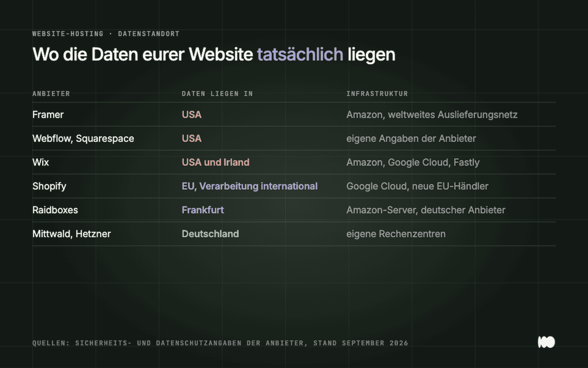Image resolution: width=588 pixels, height=368 pixels.
Task: Click 'Amazon-Server, deutscher Anbieter' cell
Action: click(x=426, y=210)
